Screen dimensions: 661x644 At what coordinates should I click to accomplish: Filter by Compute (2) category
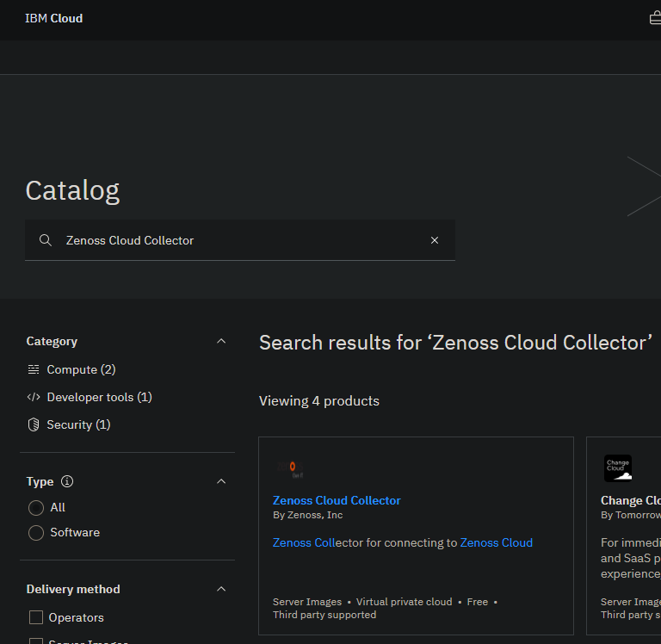(x=81, y=370)
